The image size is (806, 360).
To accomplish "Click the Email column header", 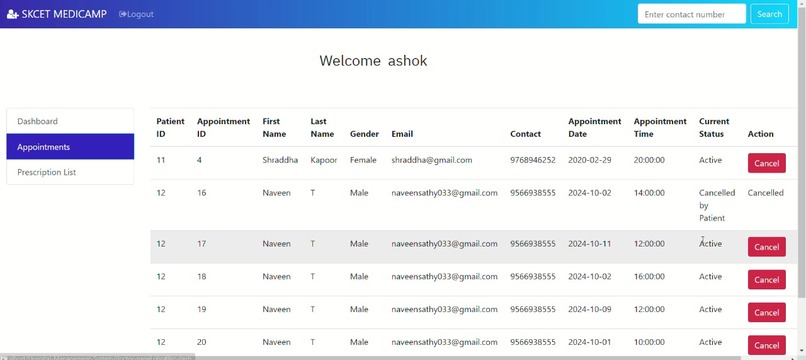I will click(x=402, y=134).
